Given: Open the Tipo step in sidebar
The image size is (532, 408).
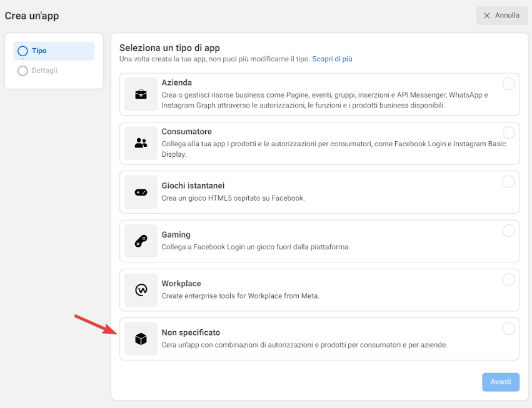Looking at the screenshot, I should tap(54, 51).
